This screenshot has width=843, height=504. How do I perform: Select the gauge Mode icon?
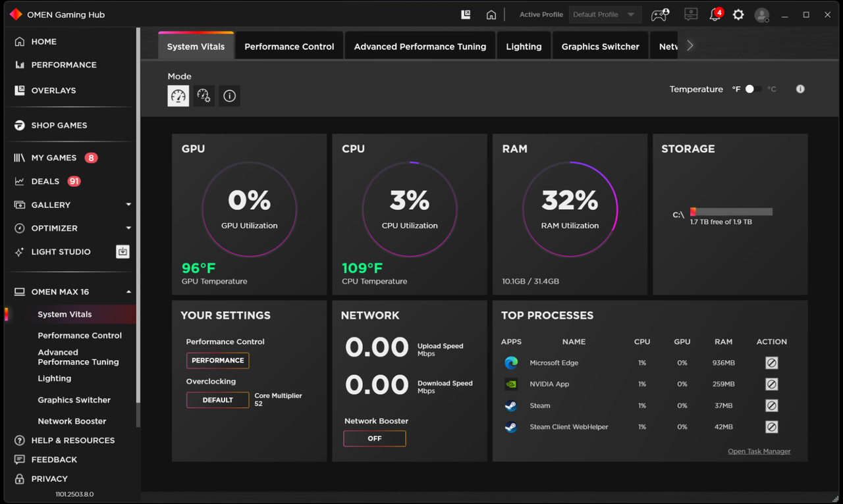pyautogui.click(x=178, y=96)
